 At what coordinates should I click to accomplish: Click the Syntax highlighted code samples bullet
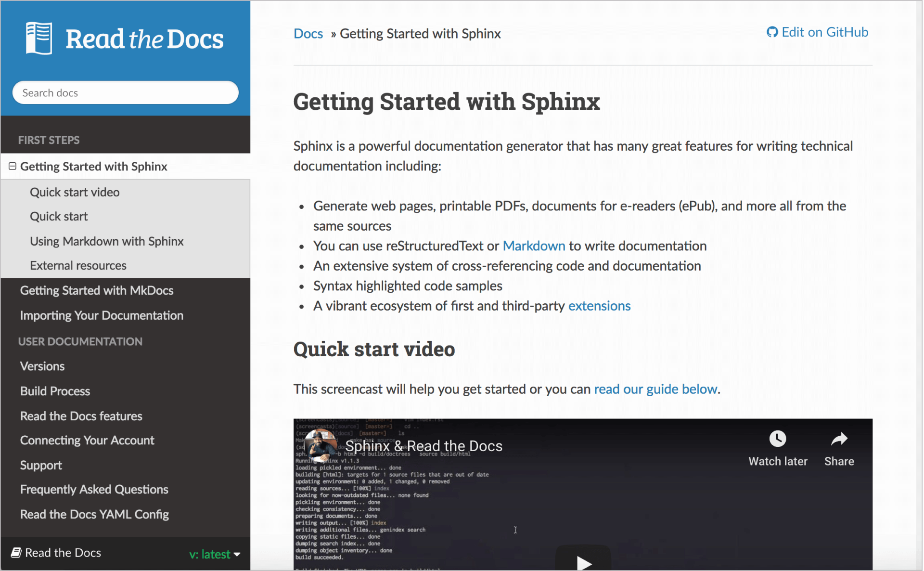click(x=408, y=286)
